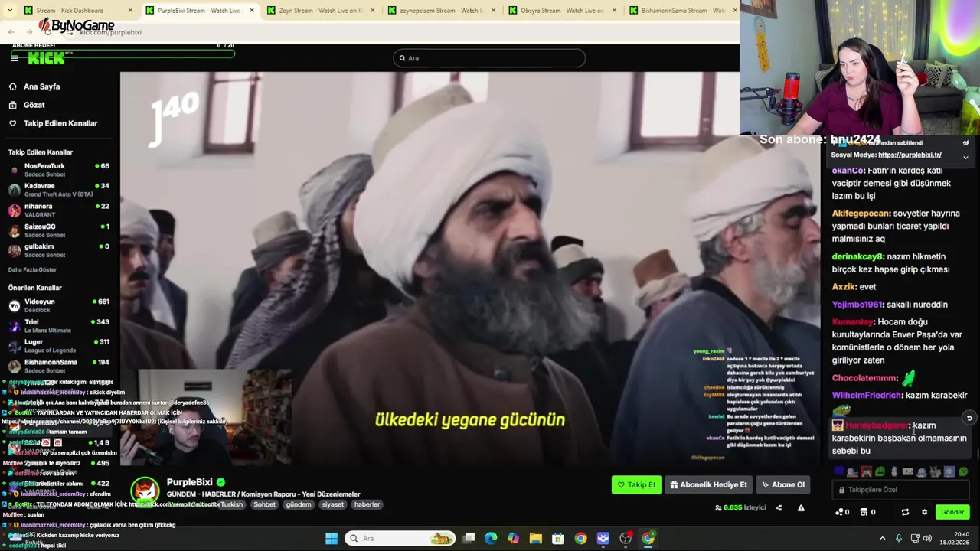
Task: Close the Stream - Kick Dashboard tab
Action: pos(130,11)
